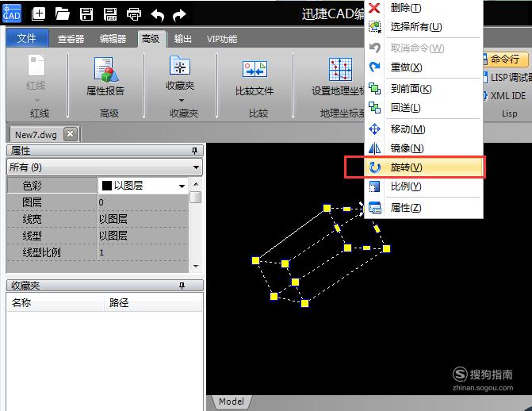Viewport: 532px width, 411px height.
Task: Click the 名称 column header in favorites
Action: click(55, 302)
